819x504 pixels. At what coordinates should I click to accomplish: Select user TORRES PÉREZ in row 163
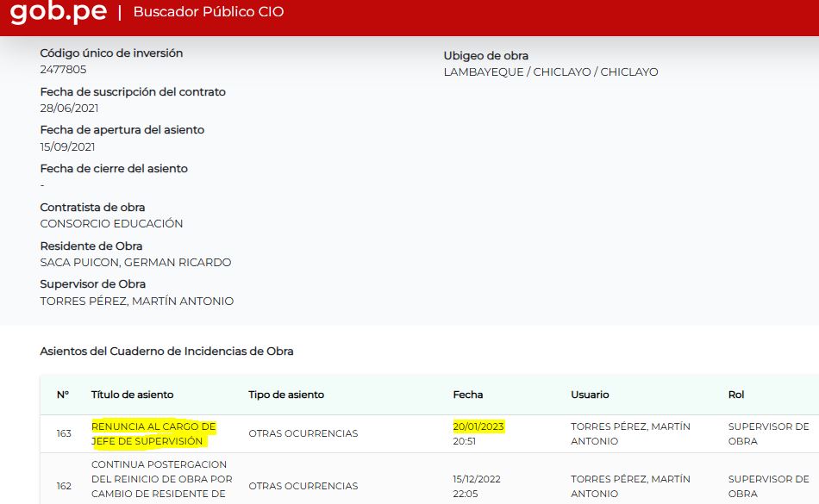[x=630, y=433]
